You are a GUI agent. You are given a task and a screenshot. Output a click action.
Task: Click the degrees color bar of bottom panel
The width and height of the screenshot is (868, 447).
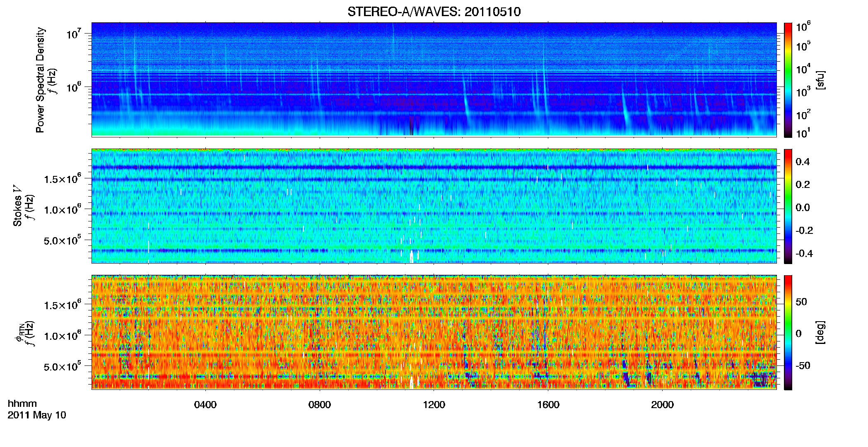coord(788,332)
